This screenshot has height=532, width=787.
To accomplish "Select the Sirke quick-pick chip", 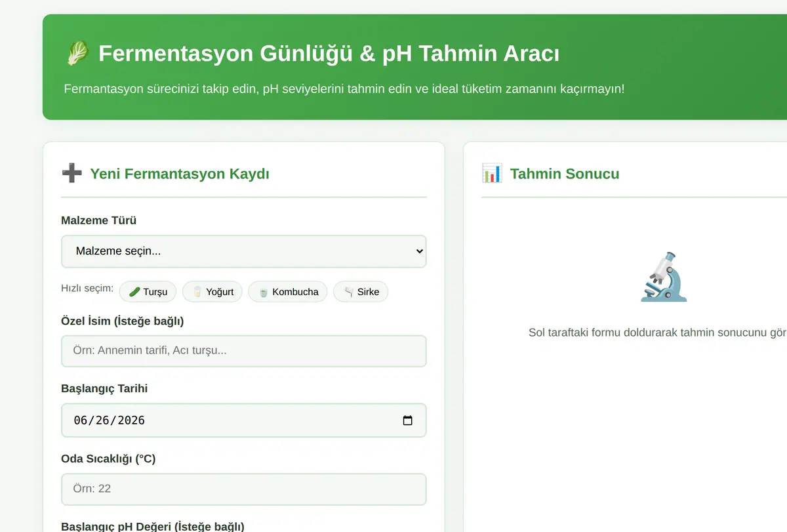I will point(361,292).
